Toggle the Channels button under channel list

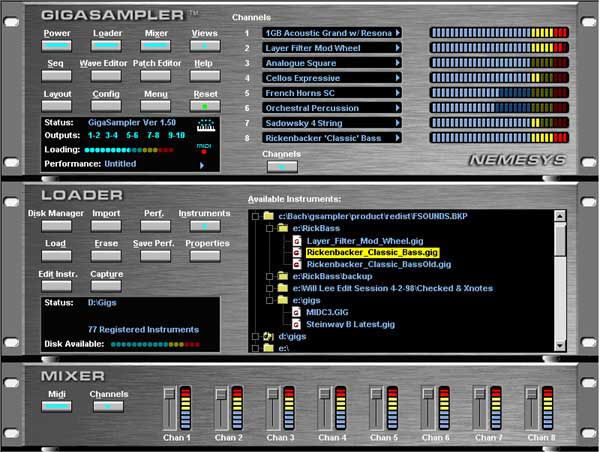282,167
